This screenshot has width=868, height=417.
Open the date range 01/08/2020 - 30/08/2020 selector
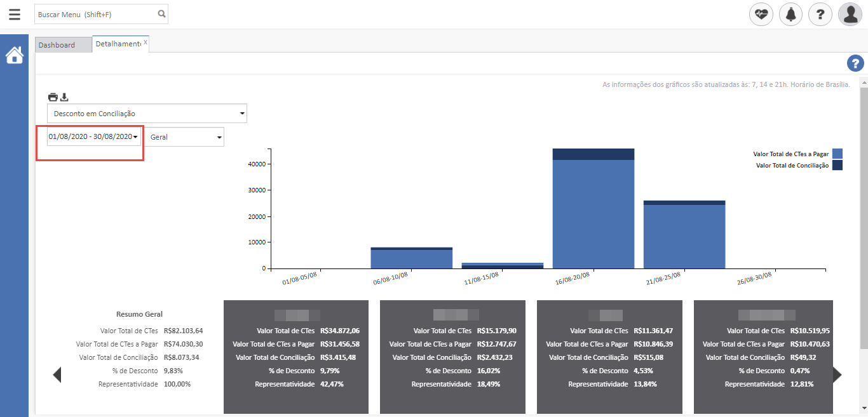[x=93, y=136]
